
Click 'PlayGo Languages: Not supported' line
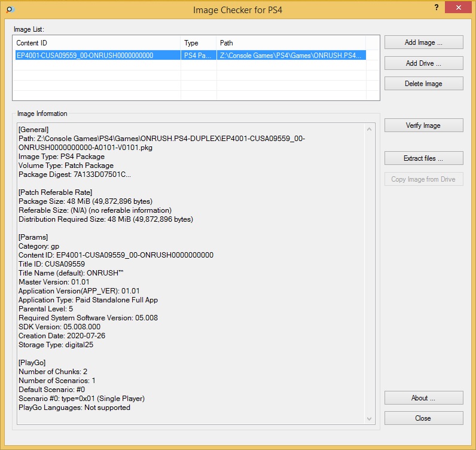[x=74, y=408]
